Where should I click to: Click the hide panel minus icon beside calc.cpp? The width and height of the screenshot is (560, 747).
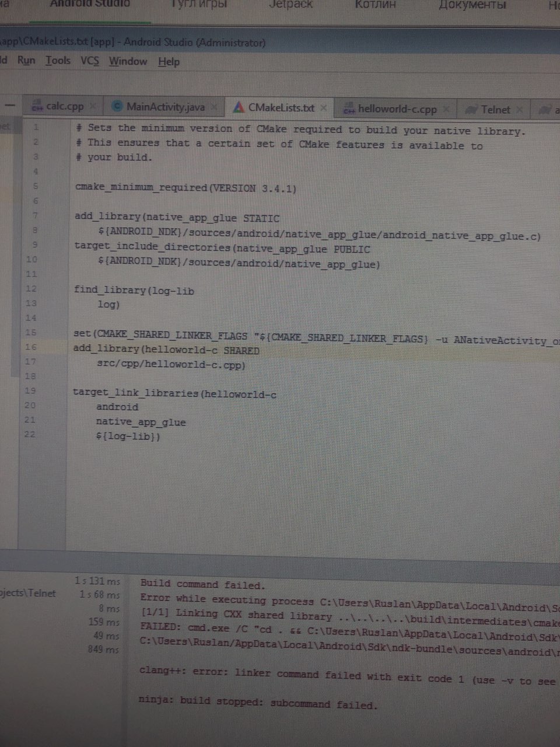tap(10, 106)
